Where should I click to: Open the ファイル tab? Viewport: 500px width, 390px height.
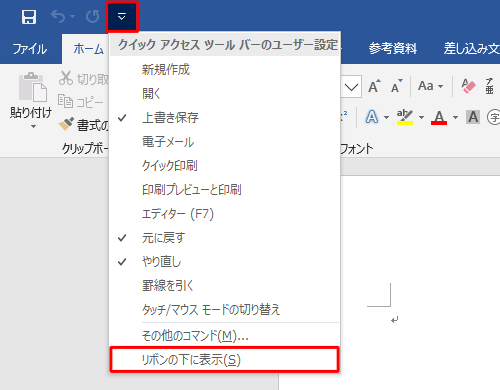(30, 49)
